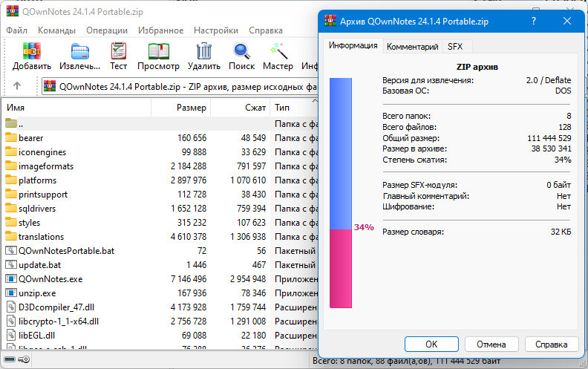Click the key icon in status bar

click(24, 359)
